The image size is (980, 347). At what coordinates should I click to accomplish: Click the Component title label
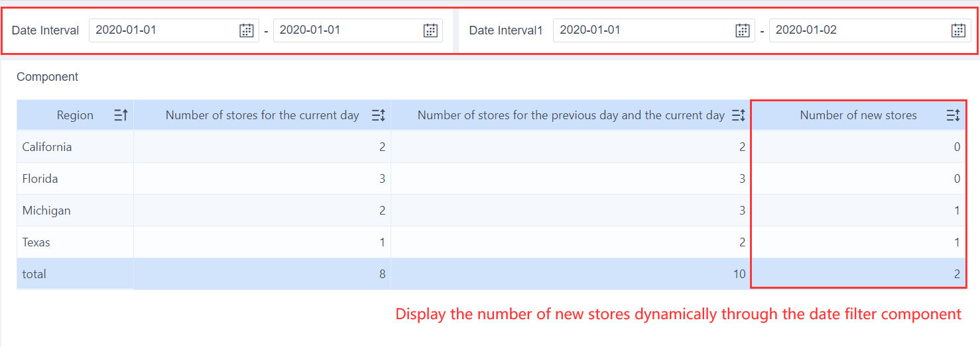pyautogui.click(x=48, y=77)
